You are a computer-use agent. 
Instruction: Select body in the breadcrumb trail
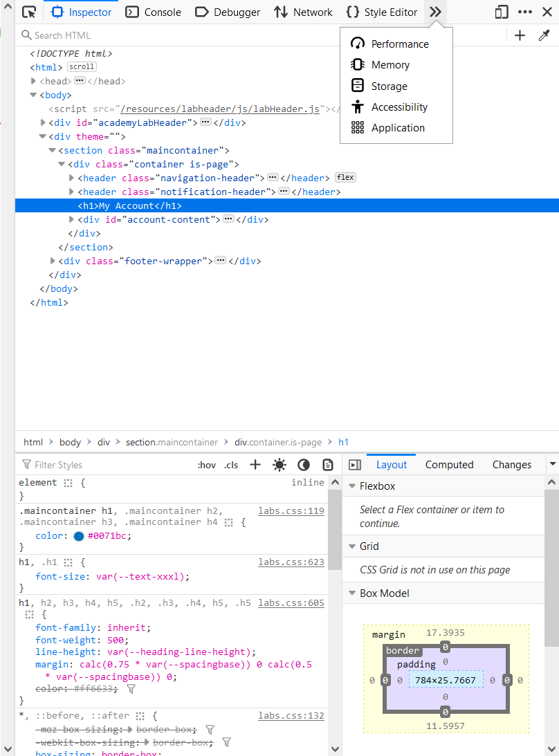pos(70,442)
